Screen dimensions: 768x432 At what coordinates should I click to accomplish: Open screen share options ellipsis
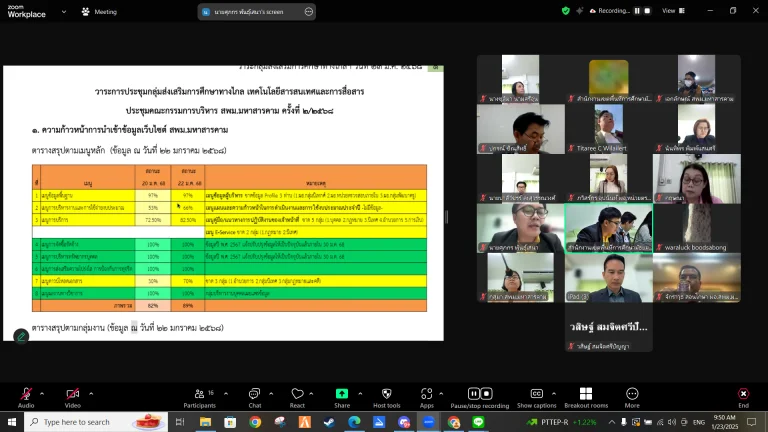tap(308, 11)
